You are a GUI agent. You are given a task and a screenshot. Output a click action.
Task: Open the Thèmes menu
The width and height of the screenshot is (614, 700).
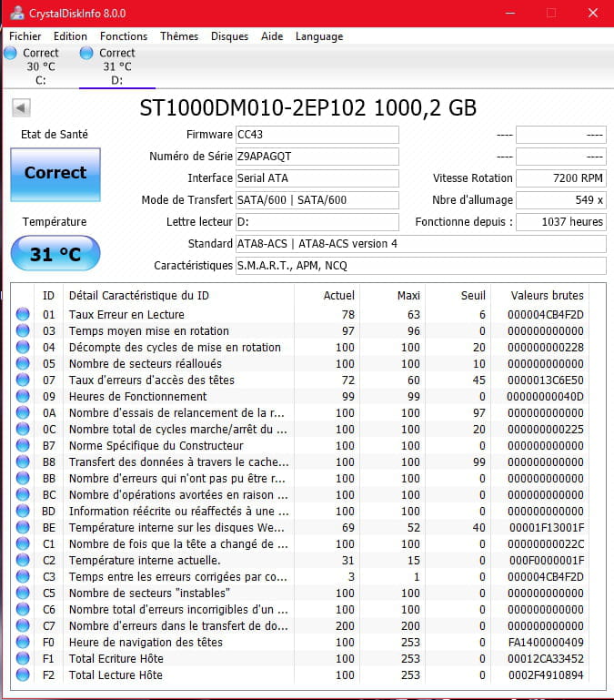click(x=179, y=36)
